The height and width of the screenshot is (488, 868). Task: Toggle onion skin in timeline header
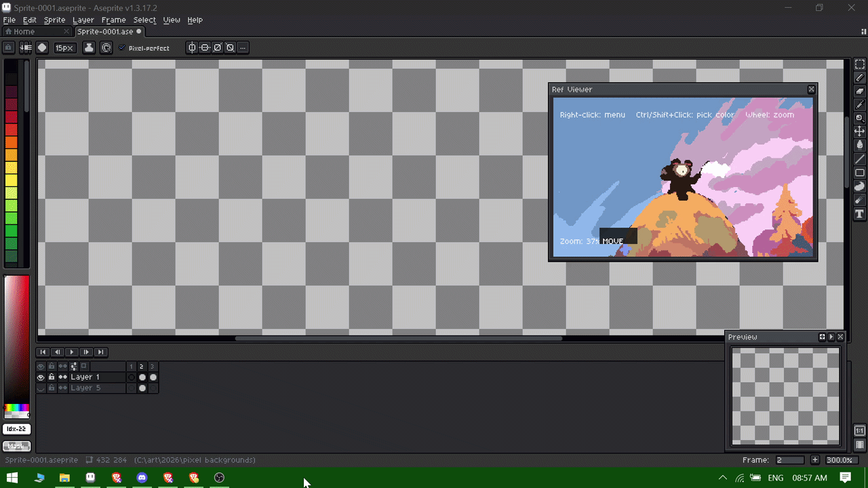click(84, 366)
